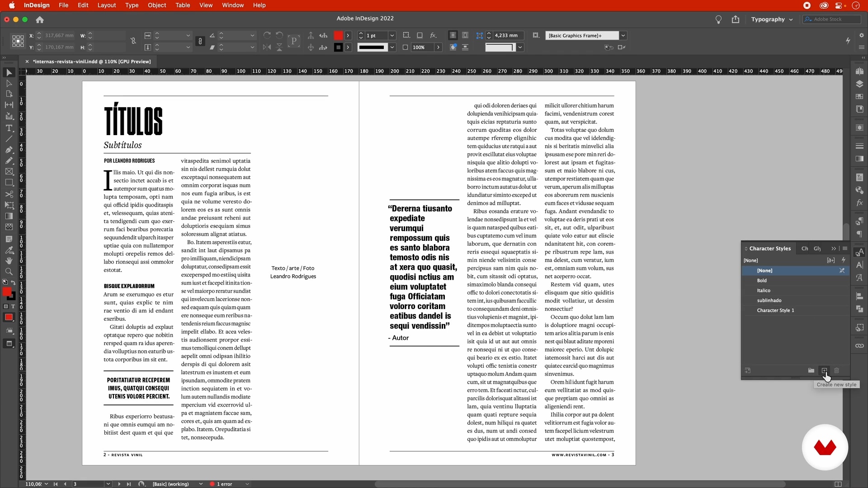
Task: Select the Rectangle Frame tool
Action: click(x=9, y=172)
